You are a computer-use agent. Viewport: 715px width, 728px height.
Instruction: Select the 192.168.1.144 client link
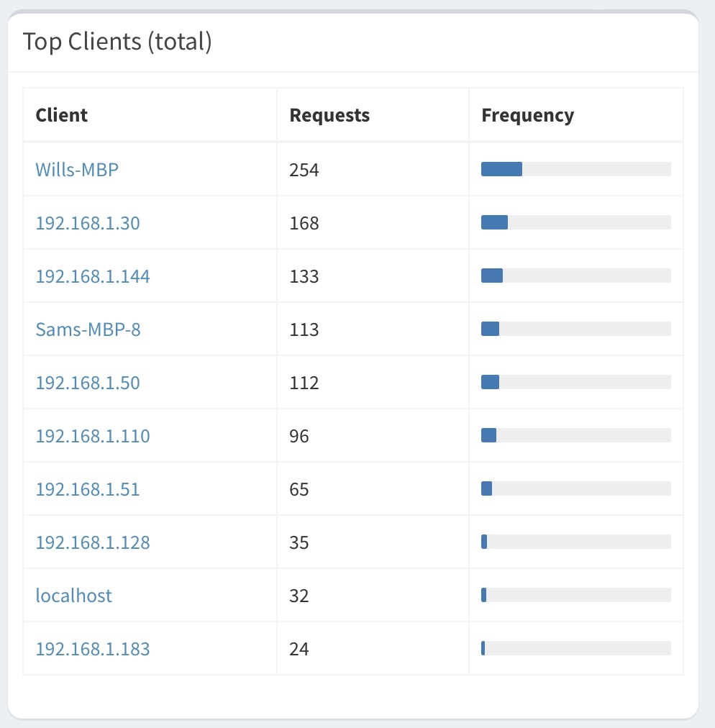93,276
